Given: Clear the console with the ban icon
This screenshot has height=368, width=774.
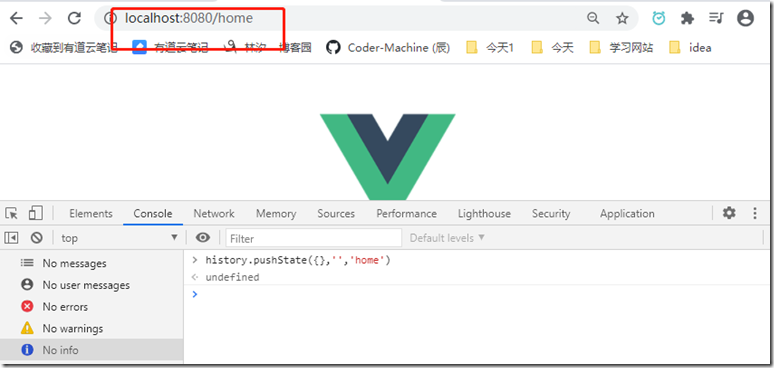Looking at the screenshot, I should pyautogui.click(x=37, y=238).
